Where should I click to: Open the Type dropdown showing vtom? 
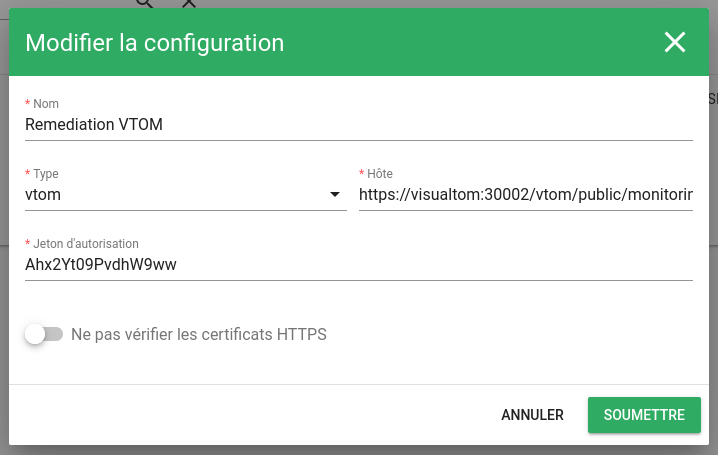(x=185, y=195)
